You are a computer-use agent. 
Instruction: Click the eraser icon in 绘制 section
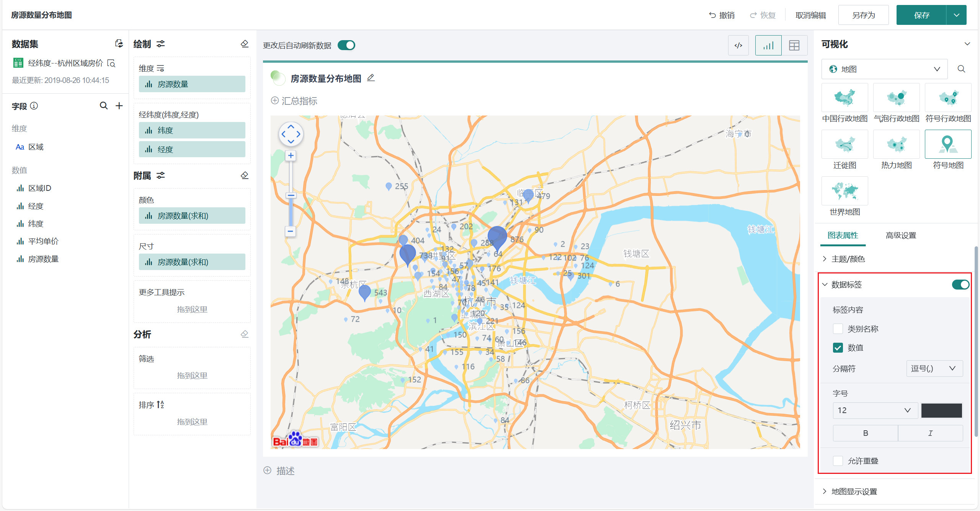[245, 44]
